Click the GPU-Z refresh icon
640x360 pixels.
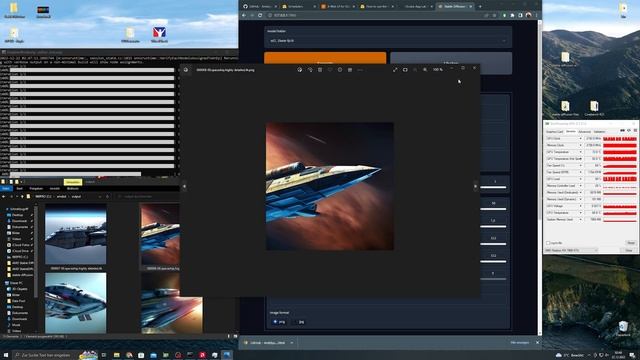(629, 130)
